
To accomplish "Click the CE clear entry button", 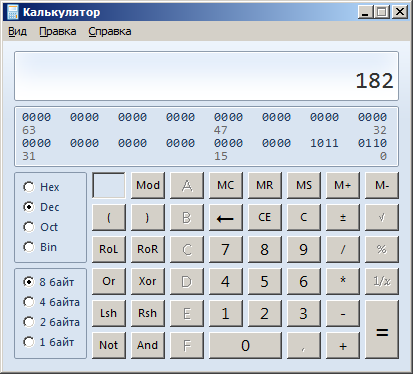I will click(265, 217).
